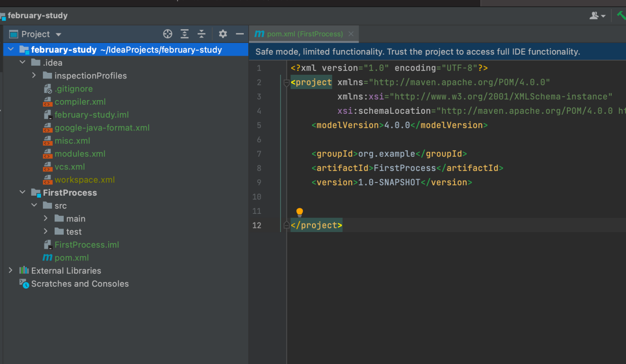
Task: Click the Safe mode notification banner
Action: click(437, 52)
